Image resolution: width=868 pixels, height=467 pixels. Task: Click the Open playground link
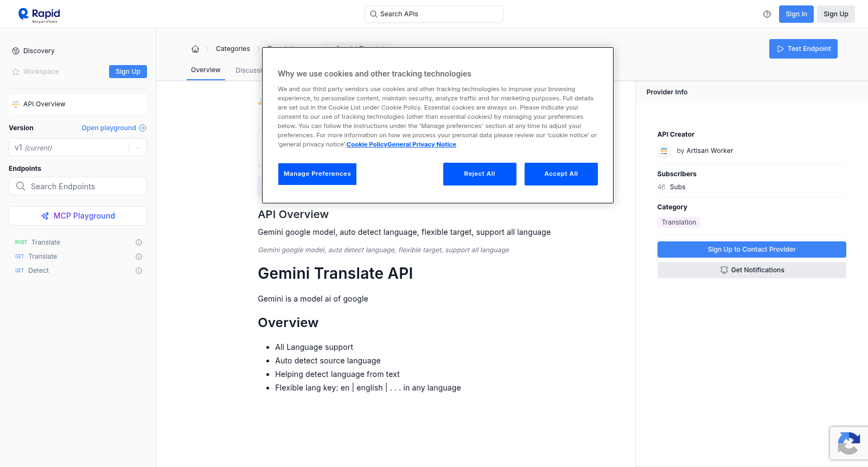(x=114, y=128)
